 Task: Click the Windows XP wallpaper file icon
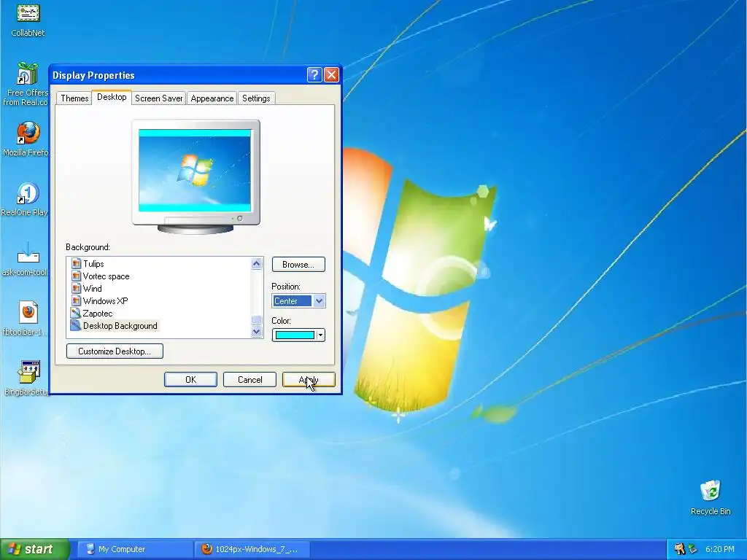76,300
